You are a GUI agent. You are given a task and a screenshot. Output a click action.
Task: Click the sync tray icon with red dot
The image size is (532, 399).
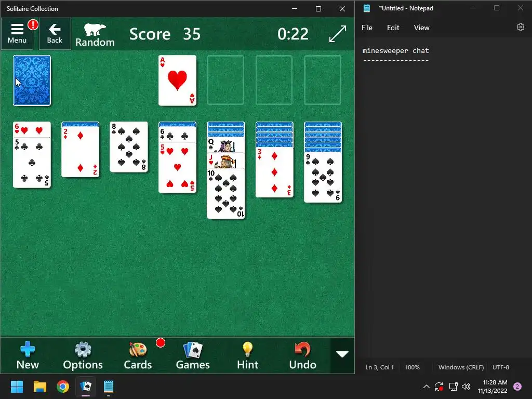[x=439, y=387]
